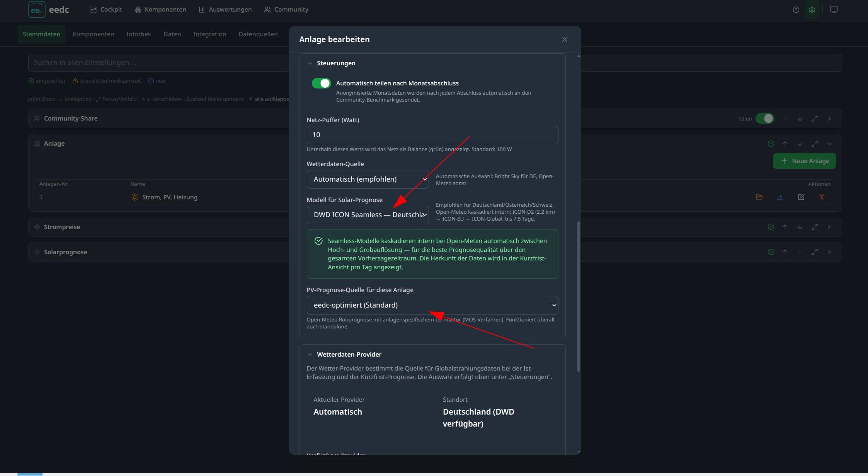The height and width of the screenshot is (476, 868).
Task: Move the Community-Share block down
Action: click(800, 119)
